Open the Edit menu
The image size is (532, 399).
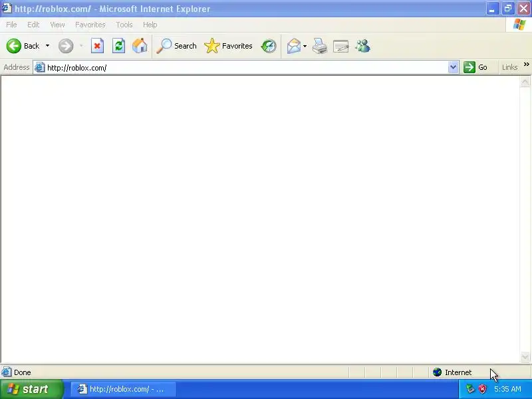pyautogui.click(x=33, y=25)
